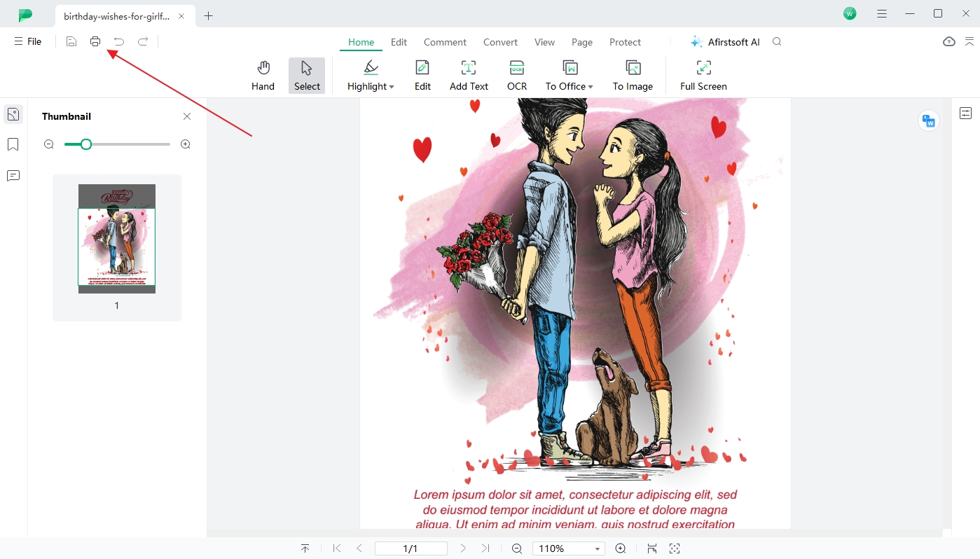The height and width of the screenshot is (559, 980).
Task: Click the Add Text tool
Action: tap(469, 76)
